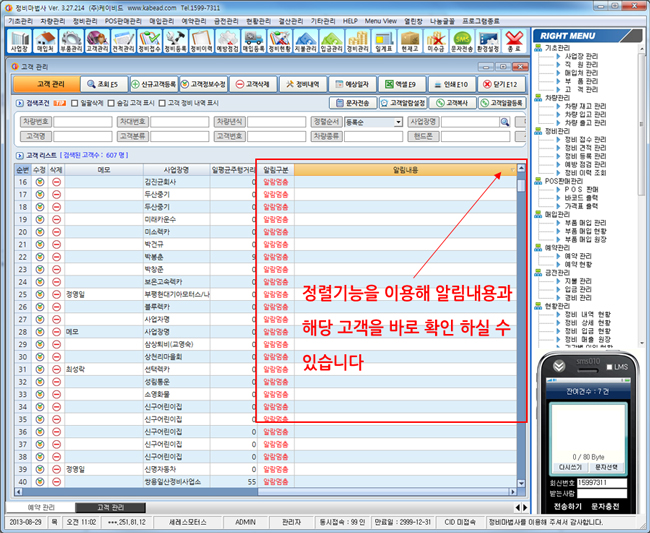The height and width of the screenshot is (533, 650).
Task: Open 매입처 from the main toolbar
Action: 44,40
